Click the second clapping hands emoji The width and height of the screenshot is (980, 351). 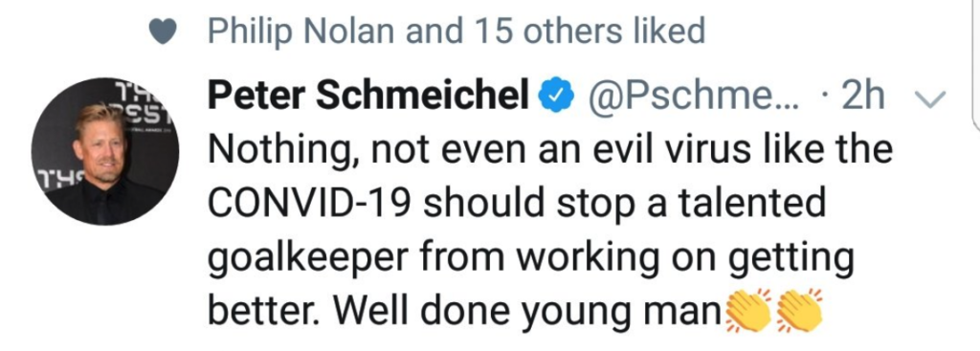pos(799,311)
